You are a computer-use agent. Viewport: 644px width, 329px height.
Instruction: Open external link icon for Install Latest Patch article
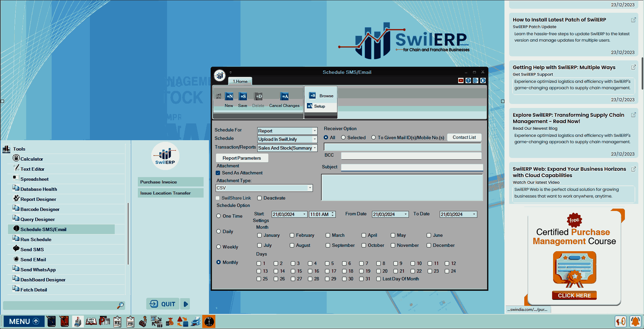pyautogui.click(x=634, y=20)
